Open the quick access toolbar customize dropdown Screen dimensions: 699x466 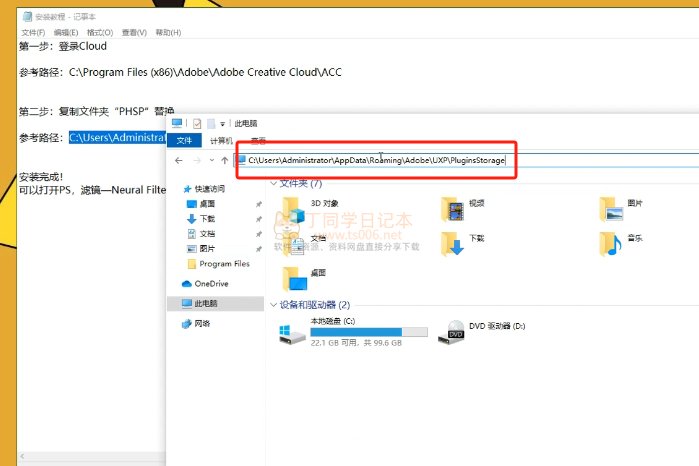coord(222,124)
